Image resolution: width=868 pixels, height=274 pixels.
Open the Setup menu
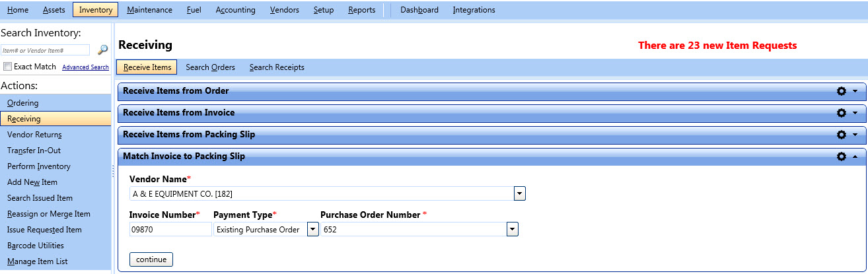pyautogui.click(x=324, y=10)
